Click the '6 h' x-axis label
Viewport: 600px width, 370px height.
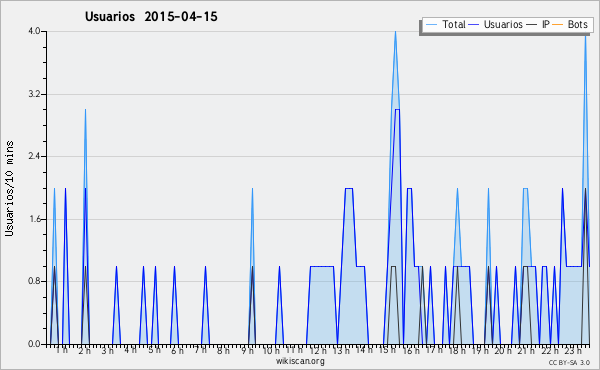(x=177, y=350)
